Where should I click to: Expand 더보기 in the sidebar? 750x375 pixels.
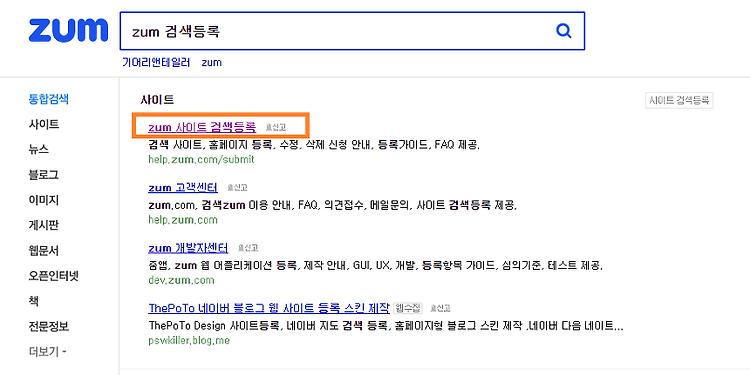(47, 353)
